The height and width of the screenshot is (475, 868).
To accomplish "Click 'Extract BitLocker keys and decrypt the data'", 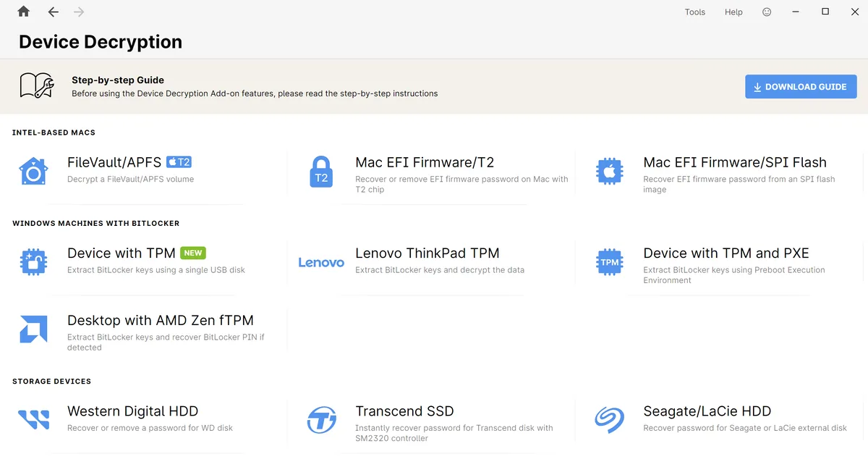I will pos(440,270).
